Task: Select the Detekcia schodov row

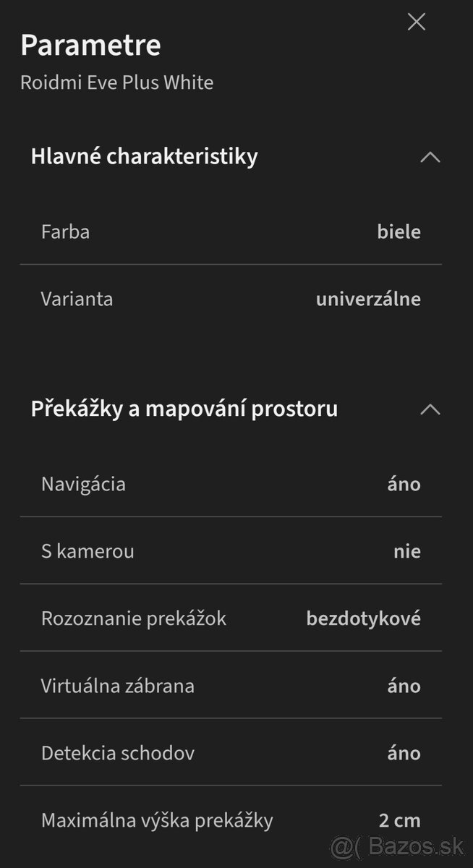Action: (x=231, y=753)
